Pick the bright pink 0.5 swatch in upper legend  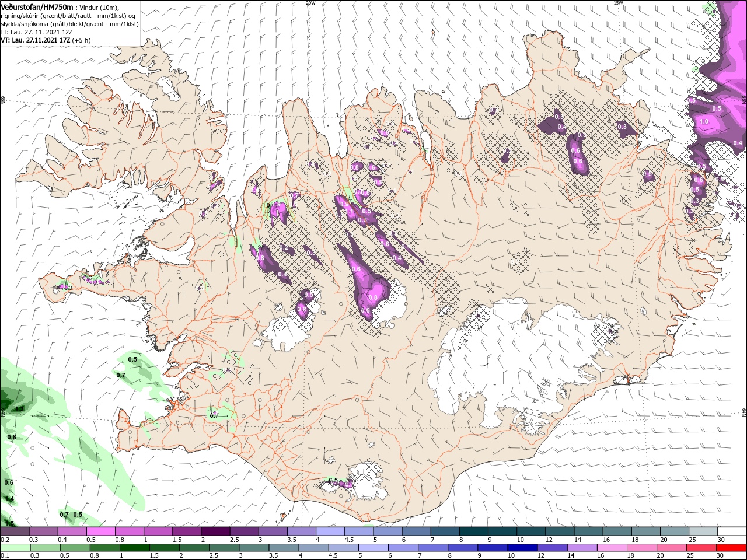point(100,531)
